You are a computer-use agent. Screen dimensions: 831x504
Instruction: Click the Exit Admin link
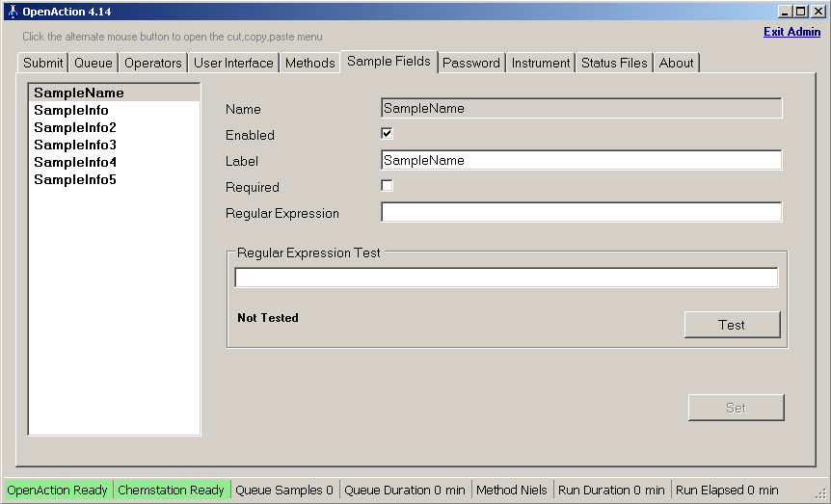tap(791, 32)
